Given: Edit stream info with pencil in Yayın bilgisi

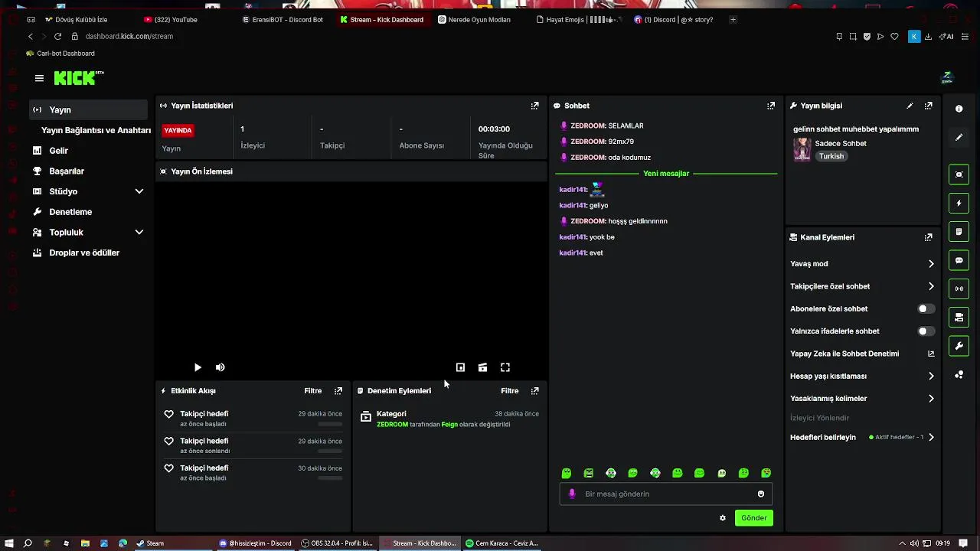Looking at the screenshot, I should point(910,106).
